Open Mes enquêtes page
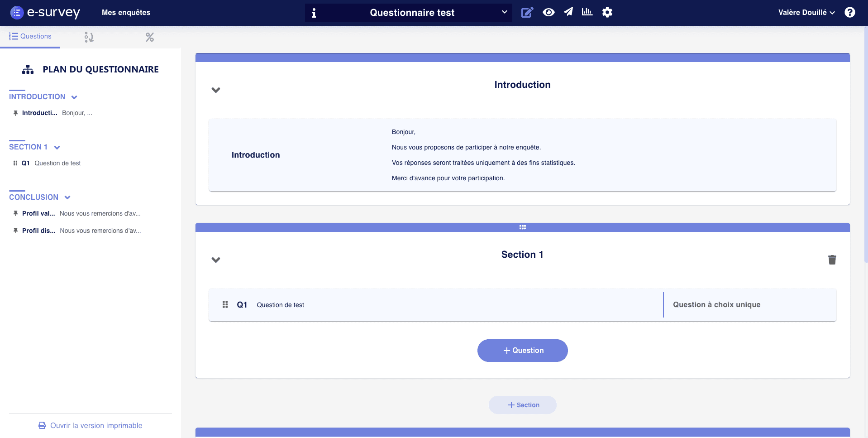 (x=126, y=13)
